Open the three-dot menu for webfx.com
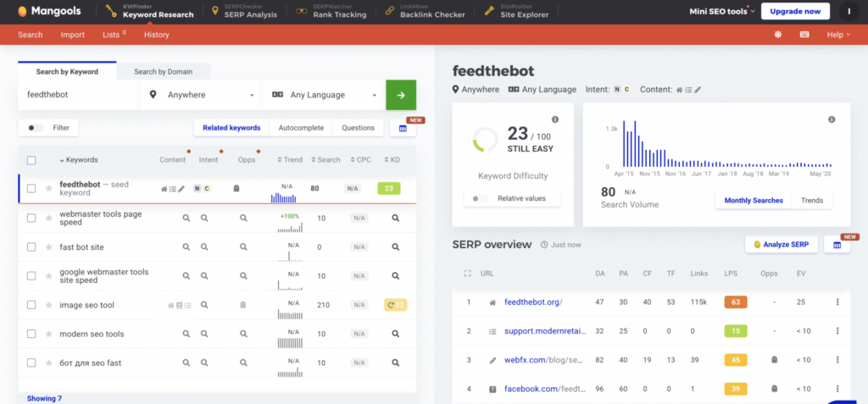This screenshot has height=404, width=868. [x=837, y=360]
